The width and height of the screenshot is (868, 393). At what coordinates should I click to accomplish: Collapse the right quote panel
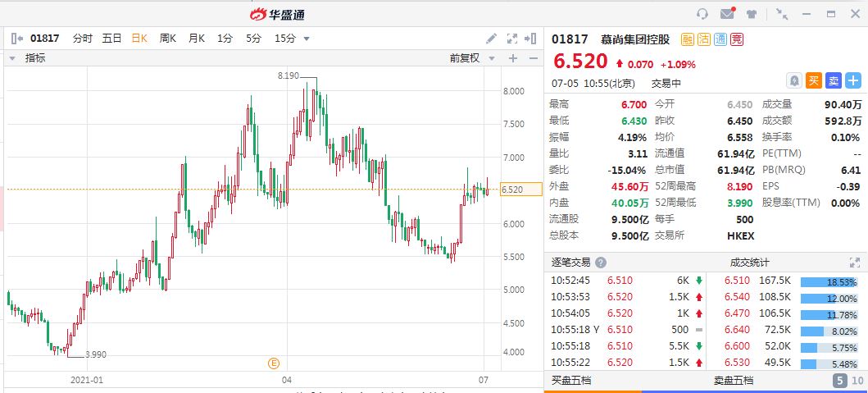pyautogui.click(x=533, y=39)
